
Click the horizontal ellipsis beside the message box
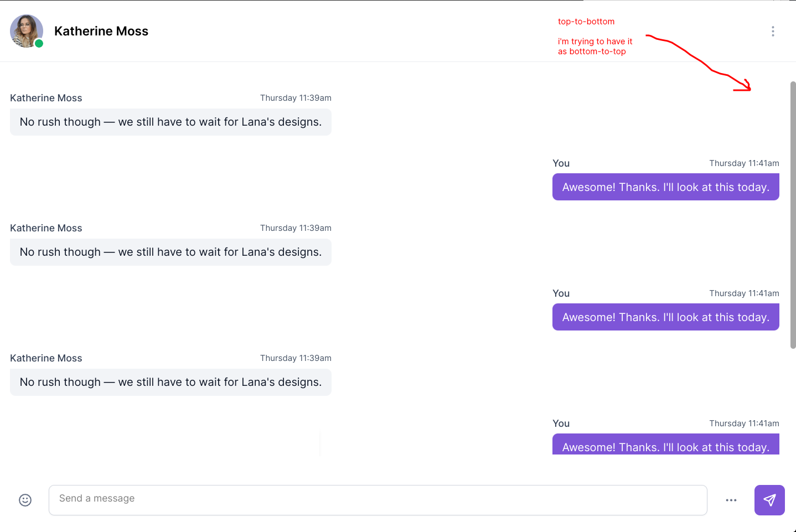[731, 500]
